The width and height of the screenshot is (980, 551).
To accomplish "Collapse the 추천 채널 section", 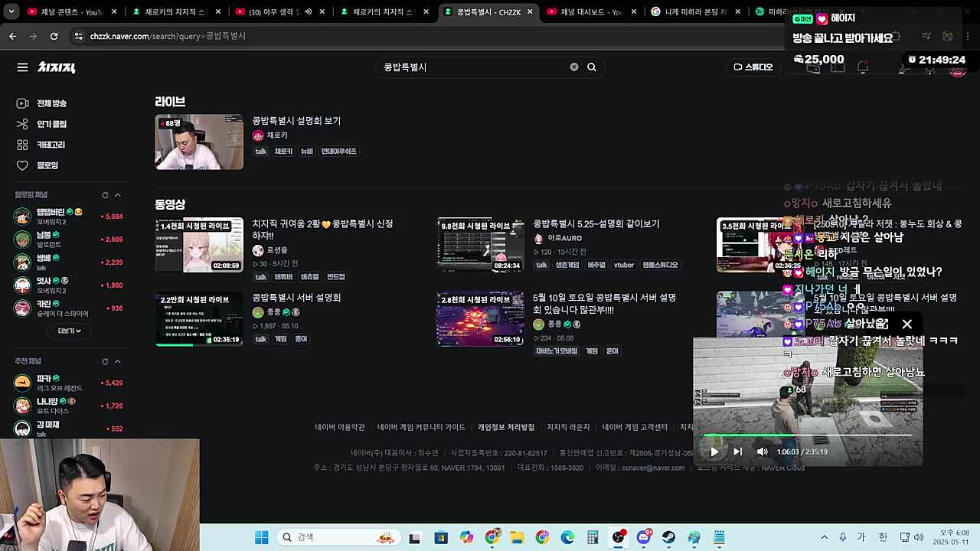I will [117, 361].
